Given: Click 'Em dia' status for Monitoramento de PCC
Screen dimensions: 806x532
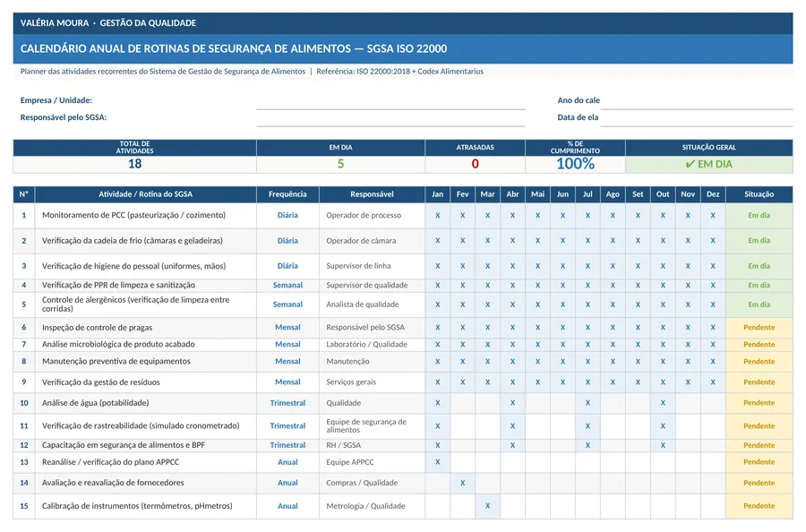Looking at the screenshot, I should (759, 215).
